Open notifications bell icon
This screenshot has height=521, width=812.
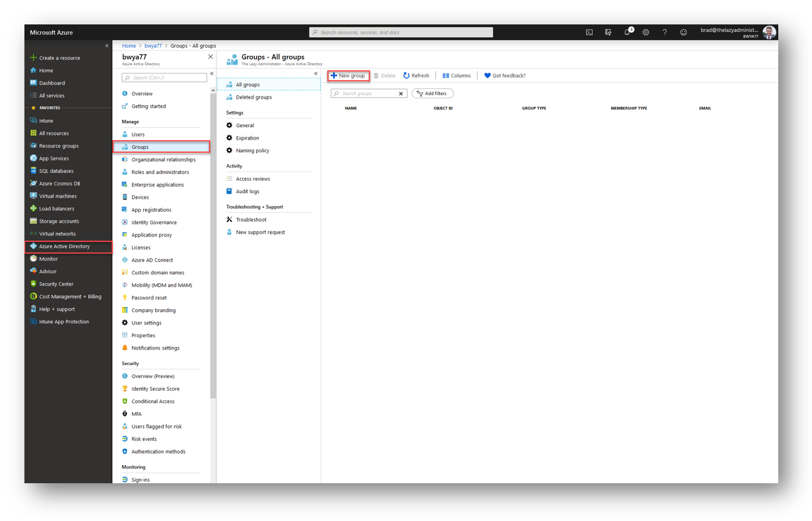coord(627,33)
